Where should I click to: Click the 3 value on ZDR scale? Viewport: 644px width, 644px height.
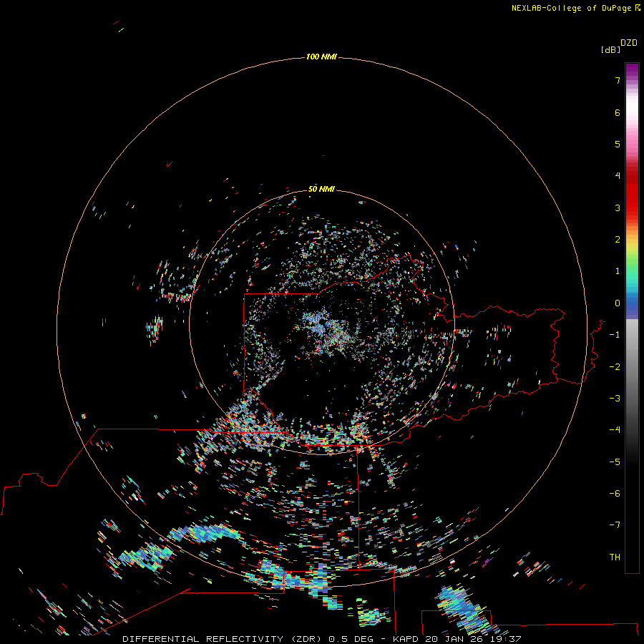pos(618,208)
